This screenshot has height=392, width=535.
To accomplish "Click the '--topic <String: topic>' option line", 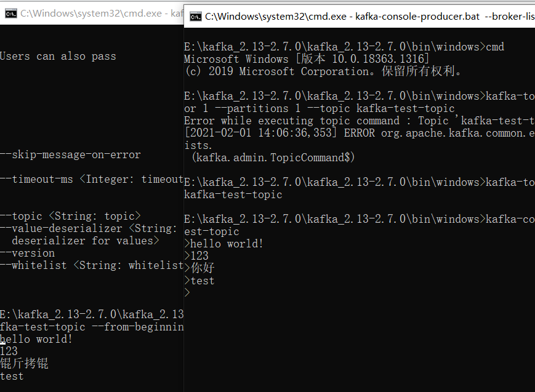I will [70, 216].
